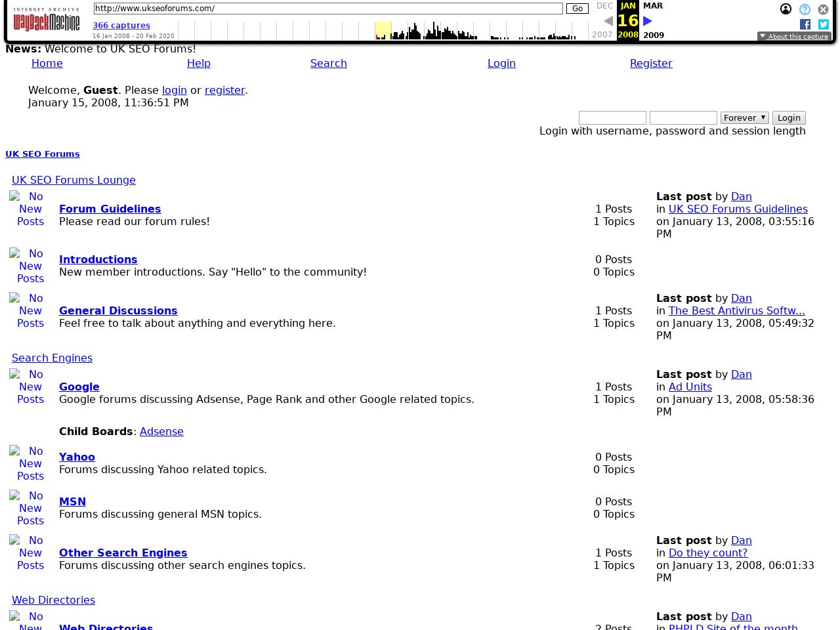Open the Search menu item
The height and width of the screenshot is (630, 840).
[328, 63]
